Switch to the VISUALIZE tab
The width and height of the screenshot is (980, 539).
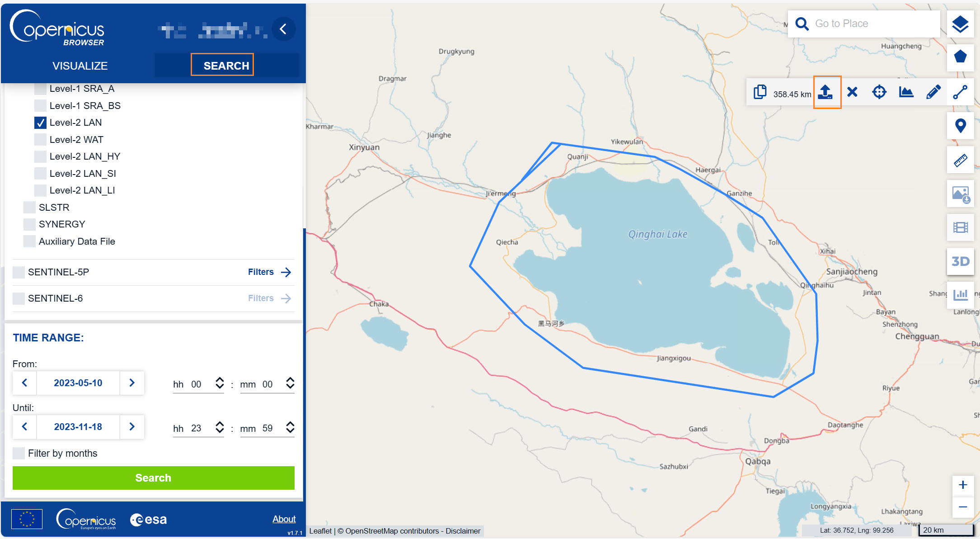(x=80, y=66)
